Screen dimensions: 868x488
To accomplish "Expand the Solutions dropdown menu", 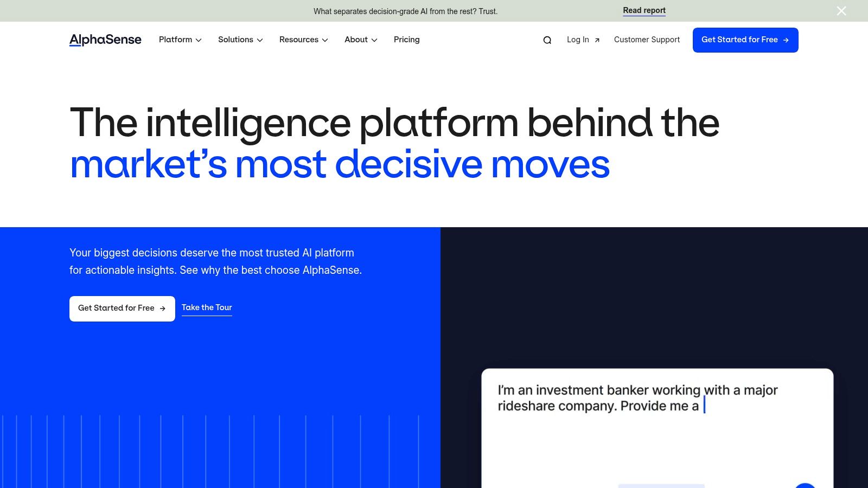I will tap(240, 40).
